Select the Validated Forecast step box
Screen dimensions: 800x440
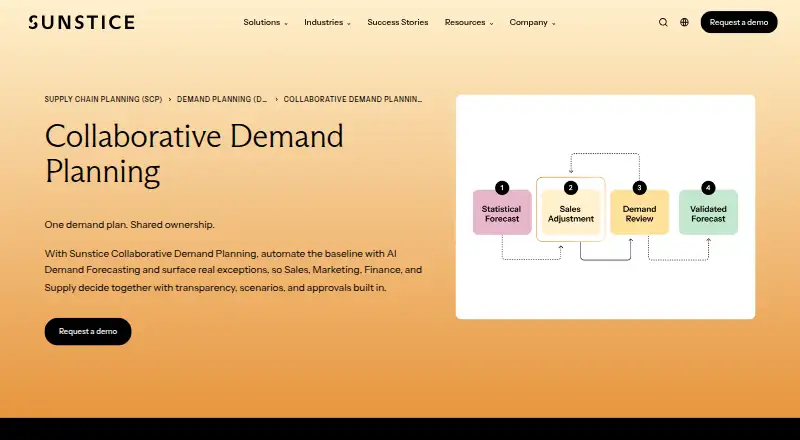pyautogui.click(x=708, y=212)
